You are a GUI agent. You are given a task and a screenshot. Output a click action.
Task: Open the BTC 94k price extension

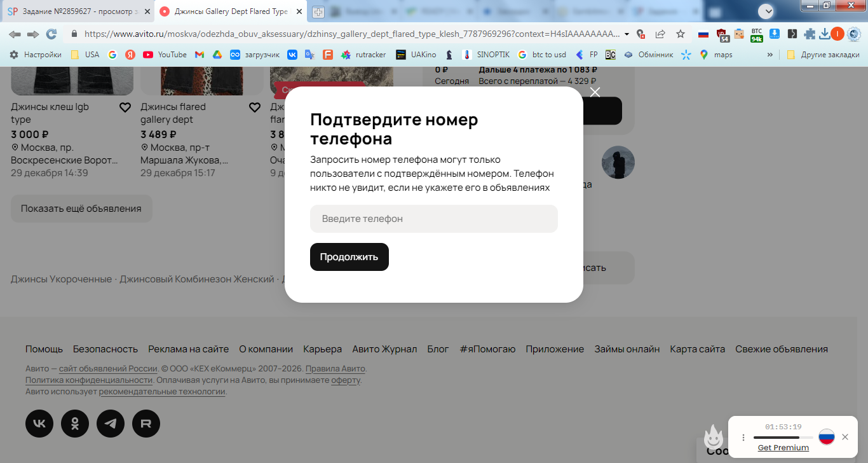tap(757, 35)
